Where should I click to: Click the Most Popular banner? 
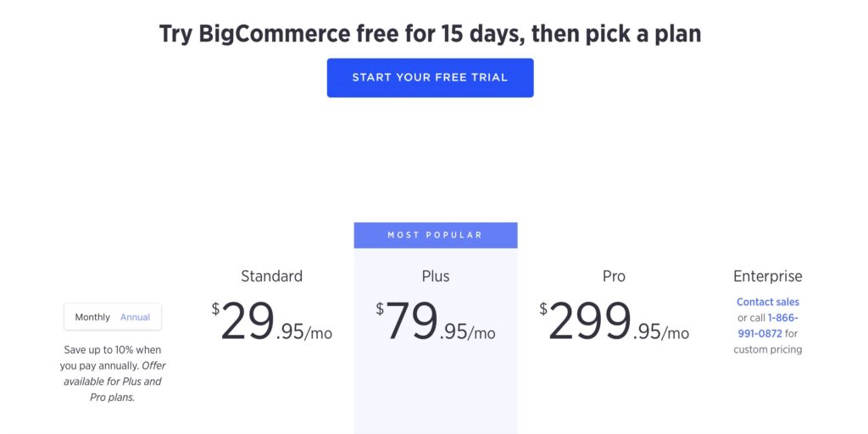436,236
